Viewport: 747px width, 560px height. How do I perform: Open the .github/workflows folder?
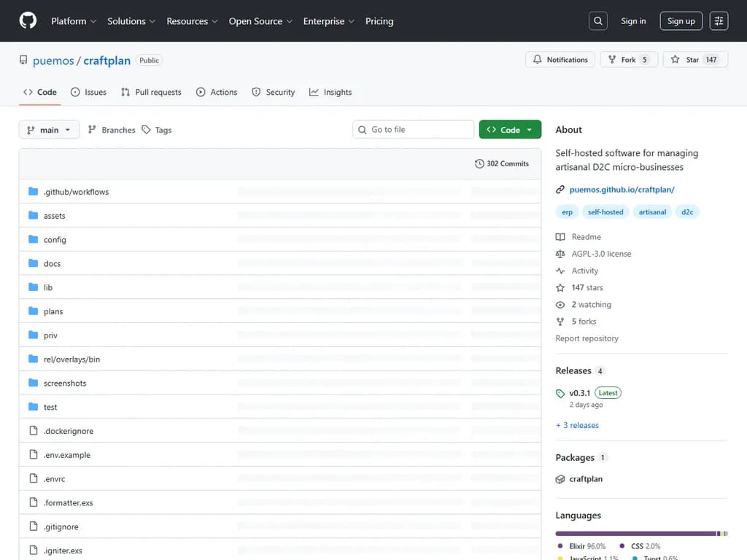[76, 192]
